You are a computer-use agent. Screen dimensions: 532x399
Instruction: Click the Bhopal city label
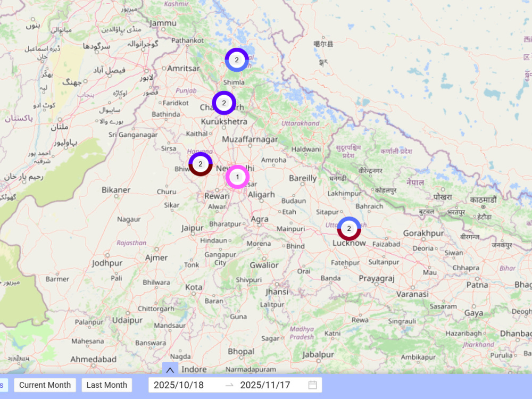point(241,352)
